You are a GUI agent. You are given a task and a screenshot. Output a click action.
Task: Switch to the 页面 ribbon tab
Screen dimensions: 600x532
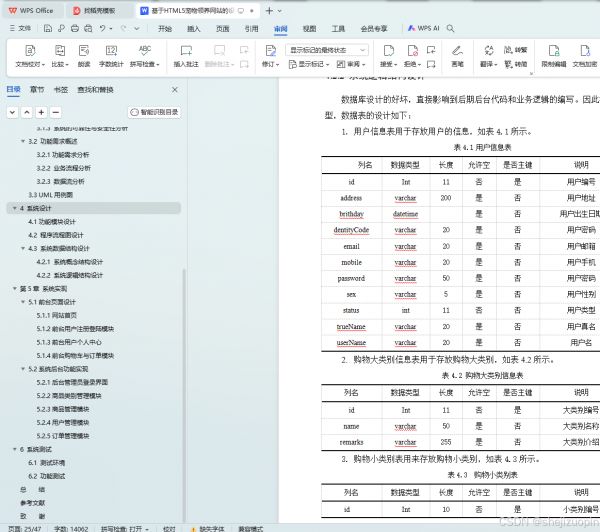coord(222,28)
